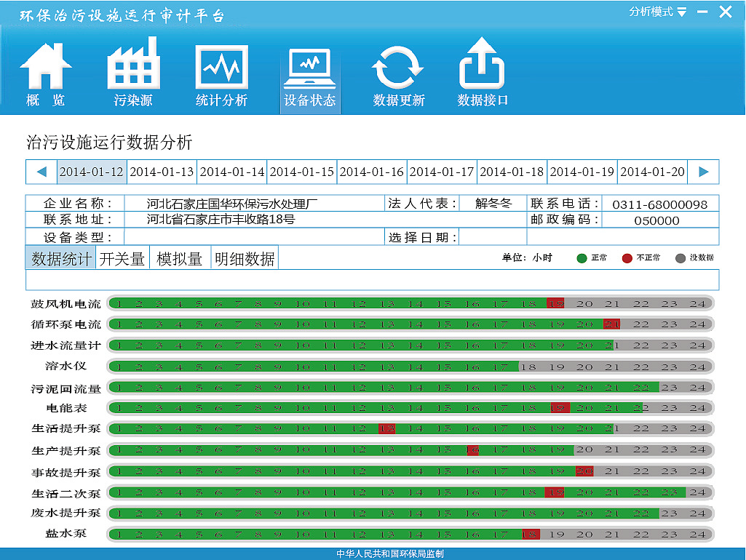This screenshot has height=560, width=746.
Task: Open the 设备类型 selection field
Action: [254, 237]
